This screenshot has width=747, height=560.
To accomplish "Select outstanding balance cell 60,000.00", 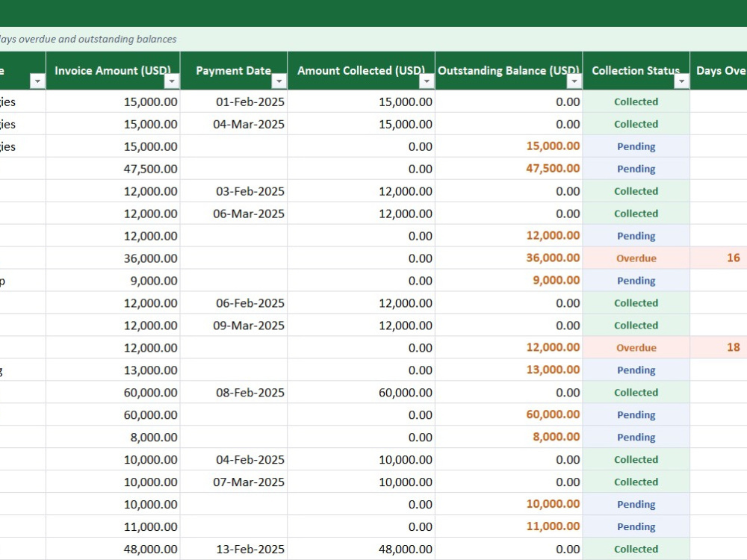I will pyautogui.click(x=509, y=415).
